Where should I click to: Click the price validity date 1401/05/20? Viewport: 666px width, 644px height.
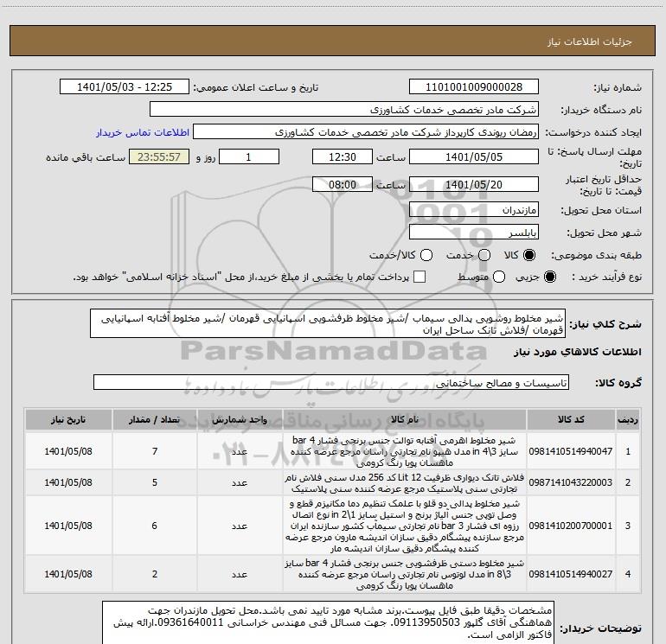474,184
